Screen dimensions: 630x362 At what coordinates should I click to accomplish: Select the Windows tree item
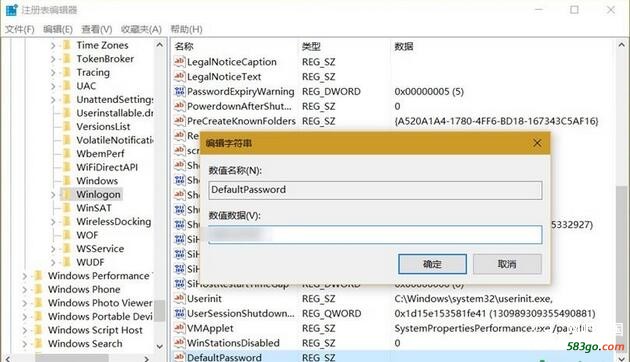(x=97, y=181)
